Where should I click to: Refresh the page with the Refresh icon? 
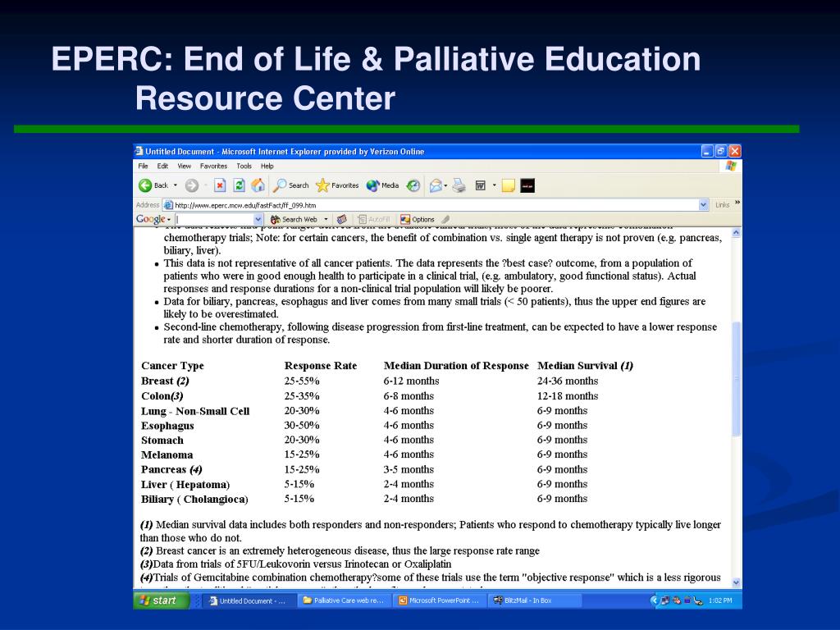coord(239,185)
